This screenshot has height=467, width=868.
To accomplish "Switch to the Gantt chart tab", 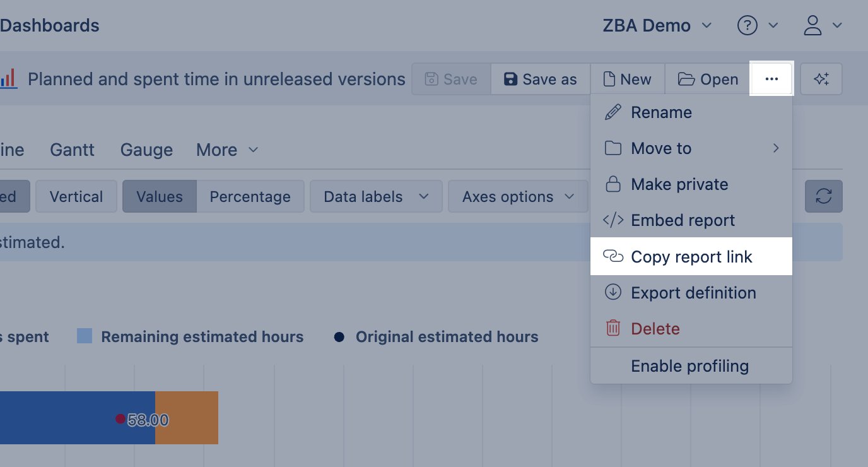I will click(x=72, y=150).
